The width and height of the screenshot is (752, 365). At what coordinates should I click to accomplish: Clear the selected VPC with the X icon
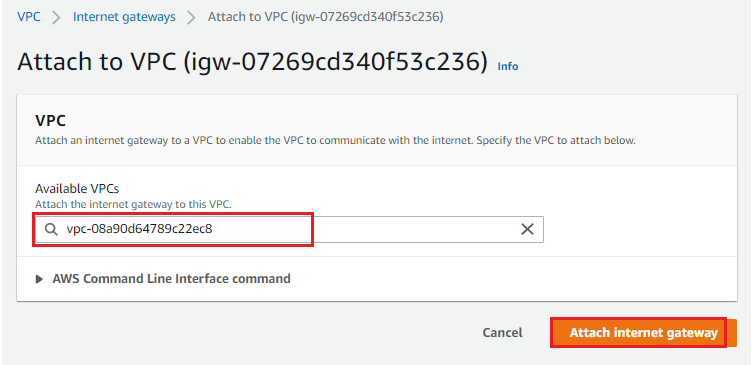tap(527, 229)
